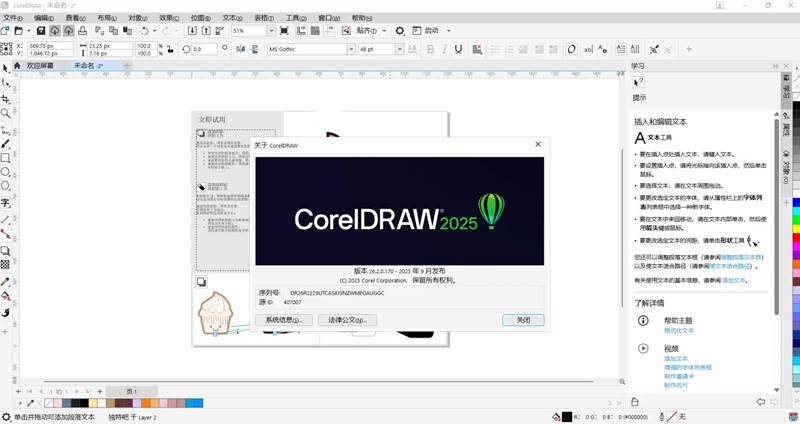Open the 格式化文本 help link
The height and width of the screenshot is (424, 800).
[679, 331]
